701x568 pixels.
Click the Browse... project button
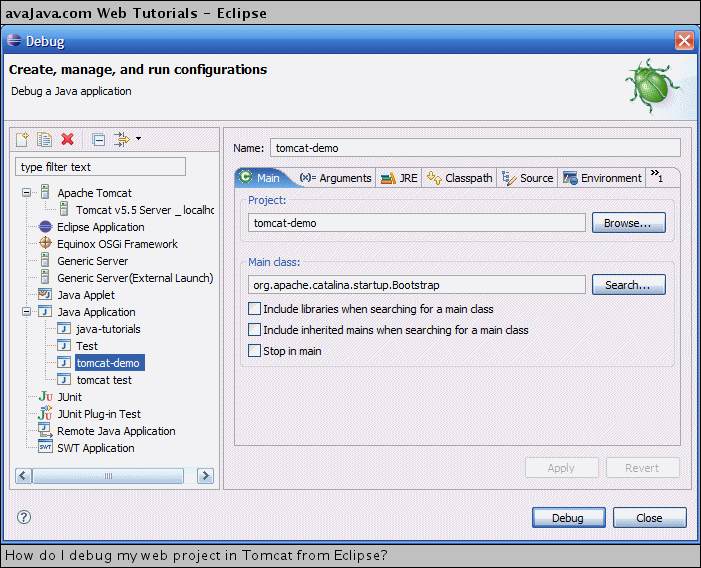629,223
